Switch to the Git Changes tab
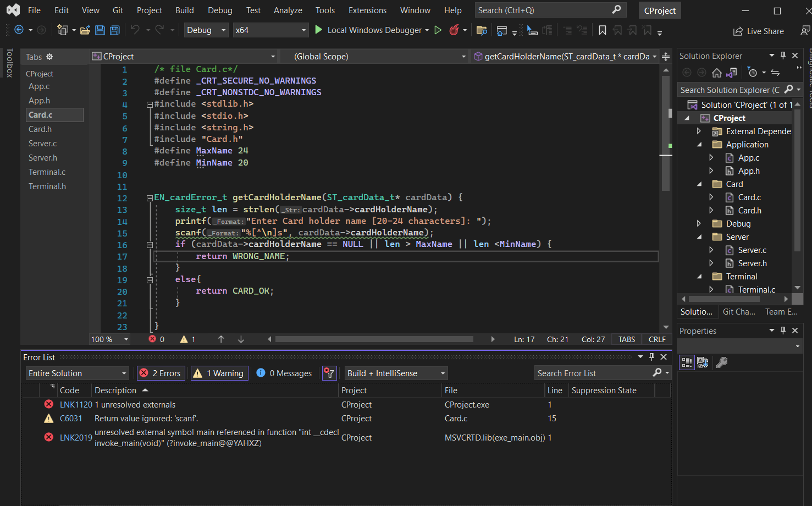The width and height of the screenshot is (812, 506). coord(739,311)
